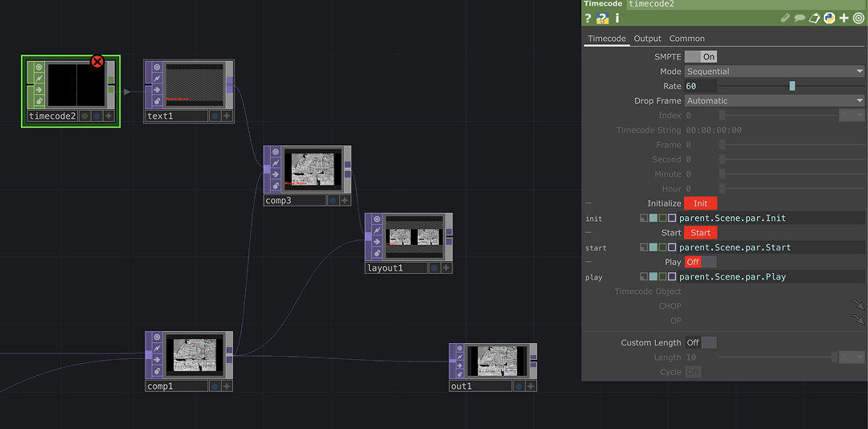Viewport: 868px width, 429px height.
Task: Toggle blue display flag on comp3 node
Action: tap(333, 201)
